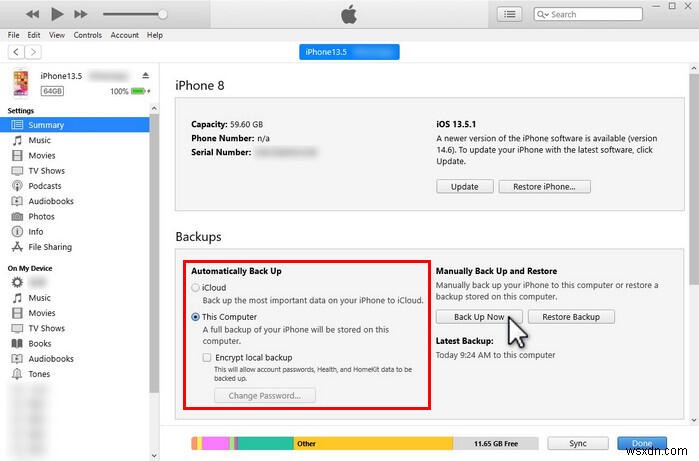This screenshot has height=461, width=699.
Task: Click the Other segment of storage bar
Action: tap(373, 443)
